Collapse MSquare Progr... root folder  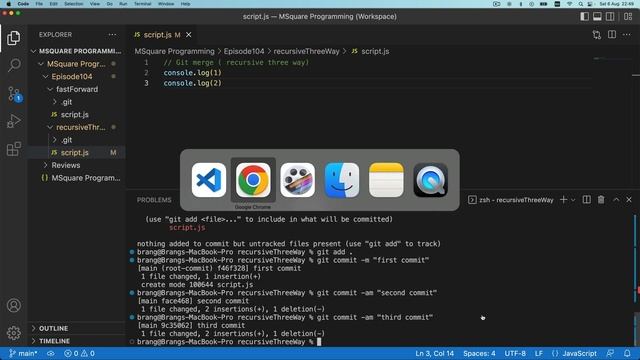(76, 64)
